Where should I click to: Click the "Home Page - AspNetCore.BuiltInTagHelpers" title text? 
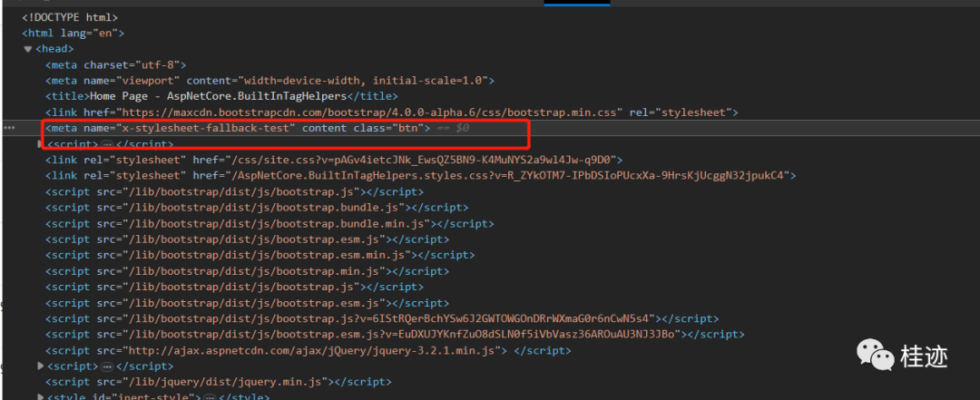pyautogui.click(x=218, y=96)
